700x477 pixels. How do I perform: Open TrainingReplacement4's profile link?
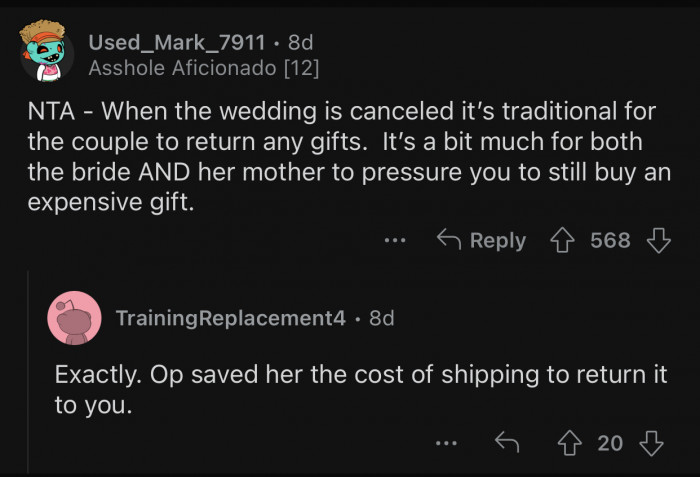point(230,318)
